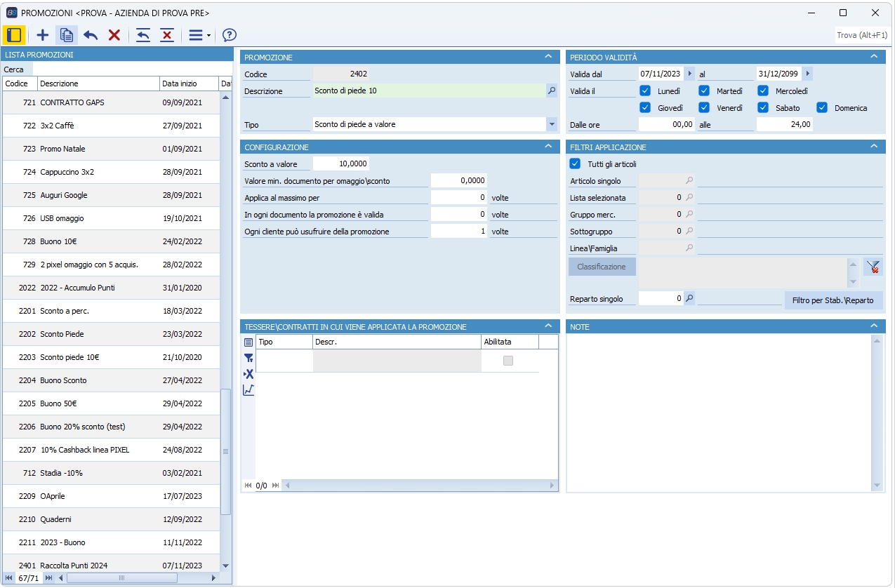
Task: Toggle the yellow list panel icon
Action: (14, 35)
